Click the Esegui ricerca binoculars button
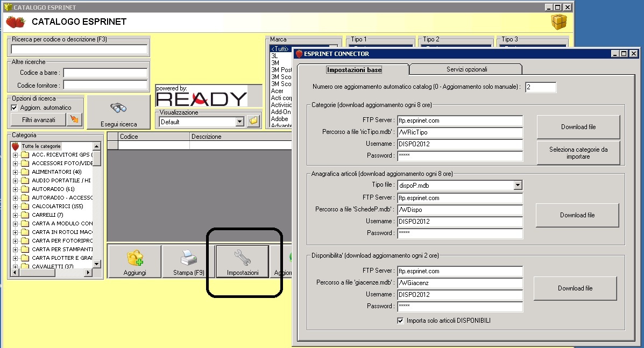 pos(119,112)
